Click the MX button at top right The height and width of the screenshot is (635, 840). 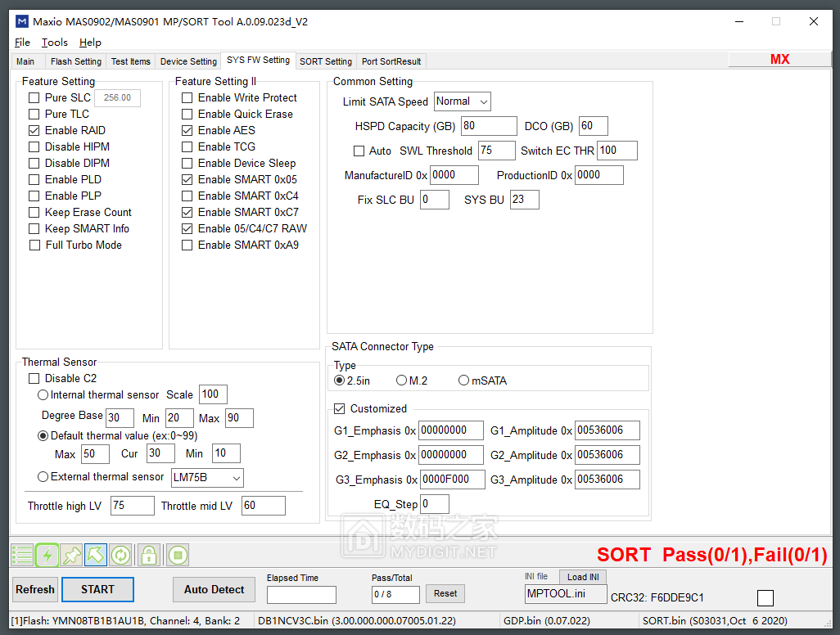[779, 59]
